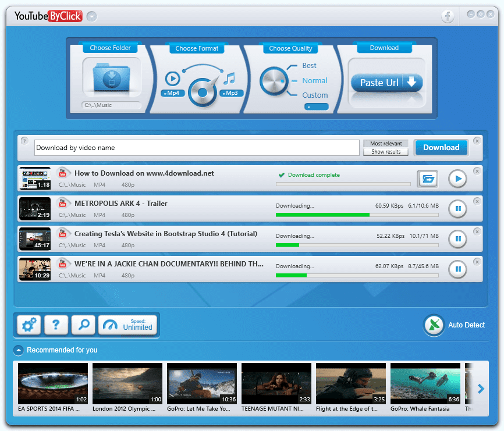The height and width of the screenshot is (431, 504).
Task: Click the Download tab label
Action: coord(384,48)
